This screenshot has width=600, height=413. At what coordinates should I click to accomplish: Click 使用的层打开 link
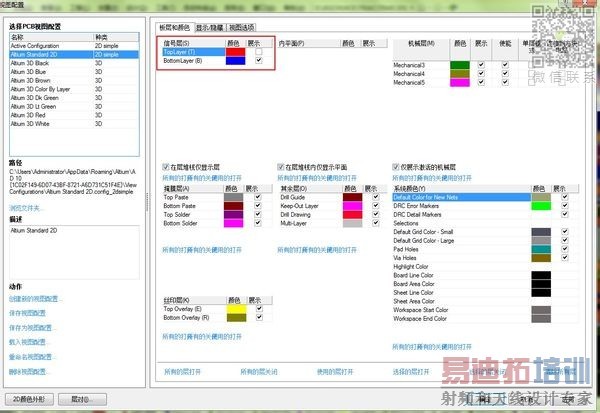click(335, 371)
